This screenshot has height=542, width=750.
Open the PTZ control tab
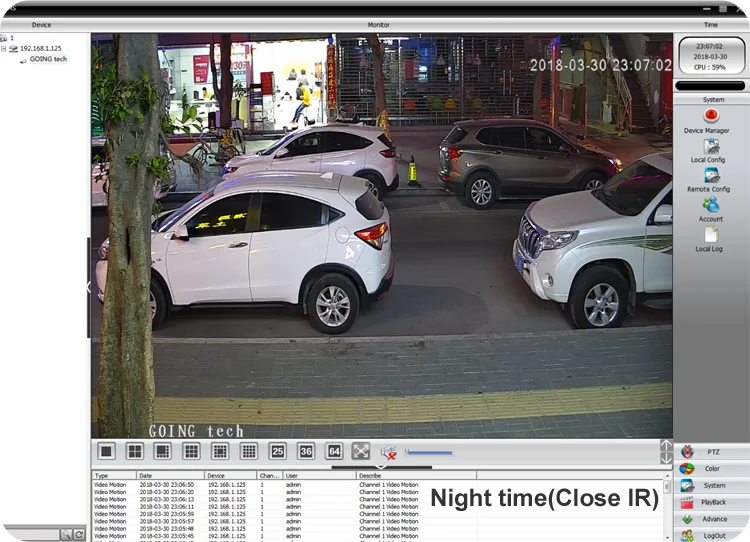pos(712,452)
